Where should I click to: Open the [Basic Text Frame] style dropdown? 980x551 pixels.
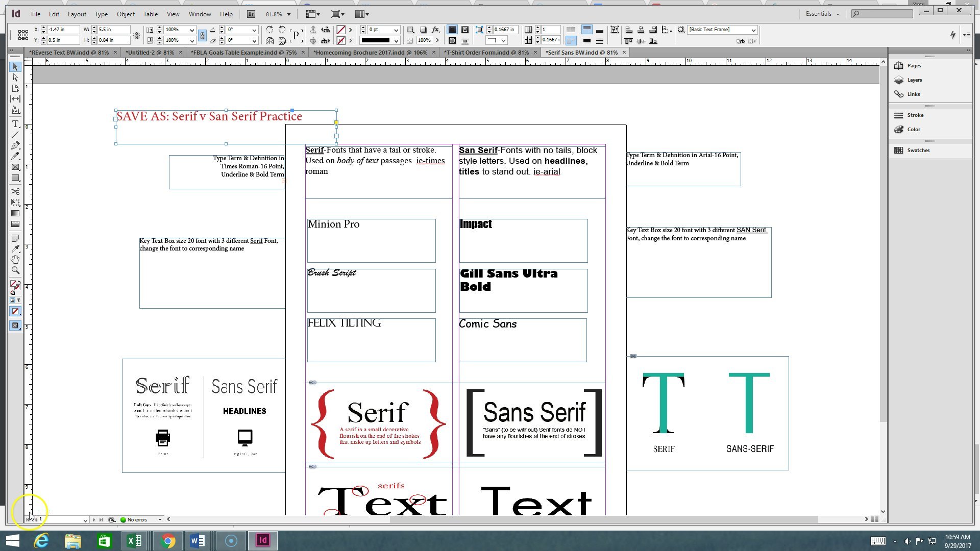click(x=753, y=30)
